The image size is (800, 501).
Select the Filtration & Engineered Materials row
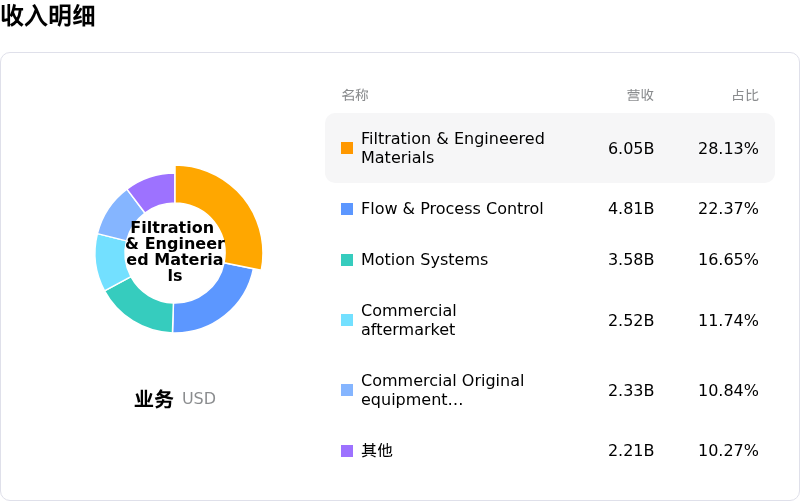[549, 148]
